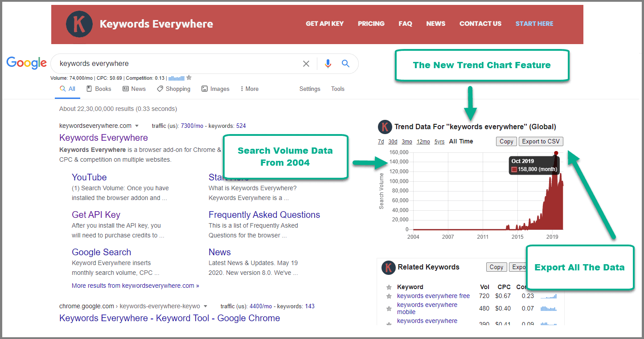This screenshot has height=339, width=644.
Task: Clear the search box with the X icon
Action: coord(306,64)
